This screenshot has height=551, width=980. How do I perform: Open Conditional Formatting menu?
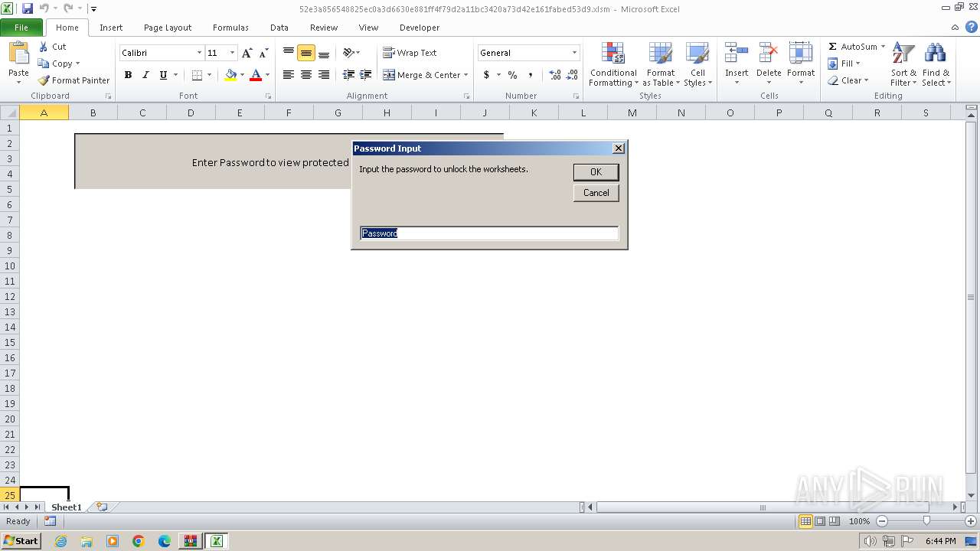(x=613, y=64)
